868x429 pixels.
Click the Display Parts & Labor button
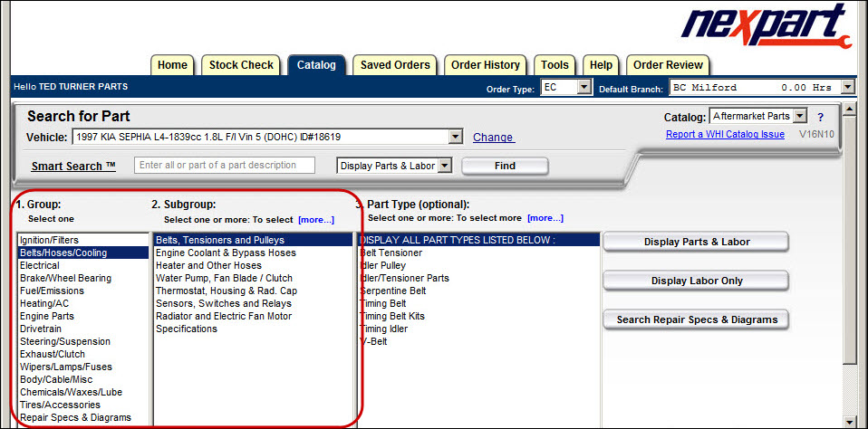coord(697,243)
